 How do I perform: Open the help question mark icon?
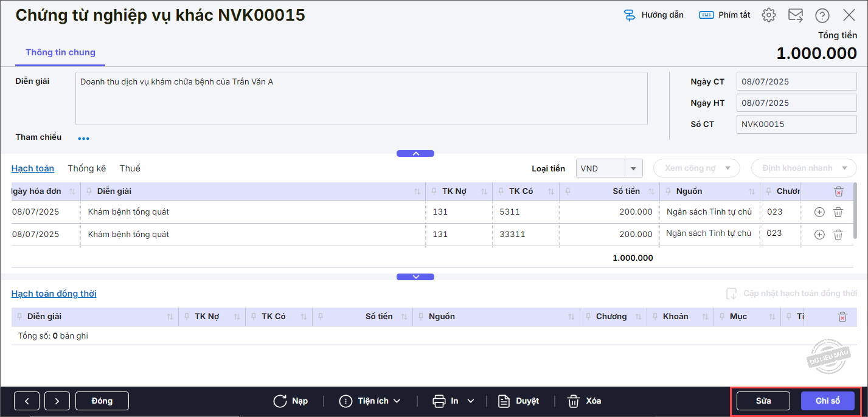point(822,15)
